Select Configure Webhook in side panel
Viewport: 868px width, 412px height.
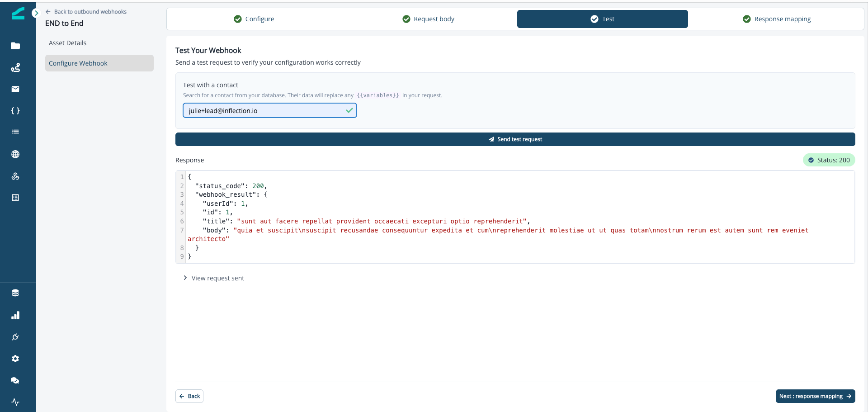click(99, 63)
